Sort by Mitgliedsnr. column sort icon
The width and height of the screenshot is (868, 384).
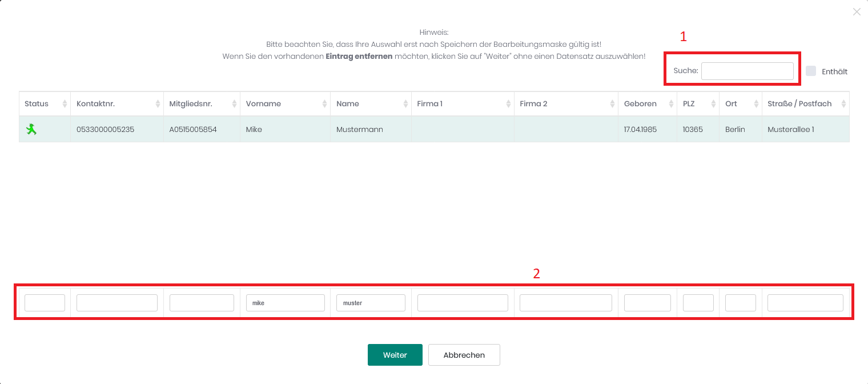point(234,104)
